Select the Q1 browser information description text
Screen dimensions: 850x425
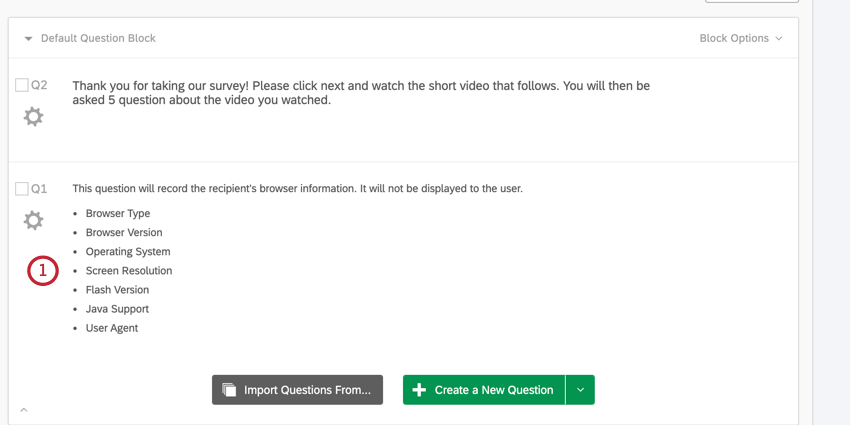(297, 188)
